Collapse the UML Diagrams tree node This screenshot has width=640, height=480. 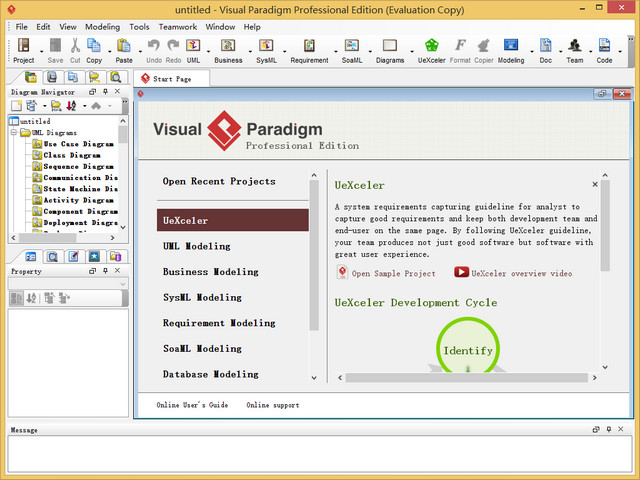point(14,132)
